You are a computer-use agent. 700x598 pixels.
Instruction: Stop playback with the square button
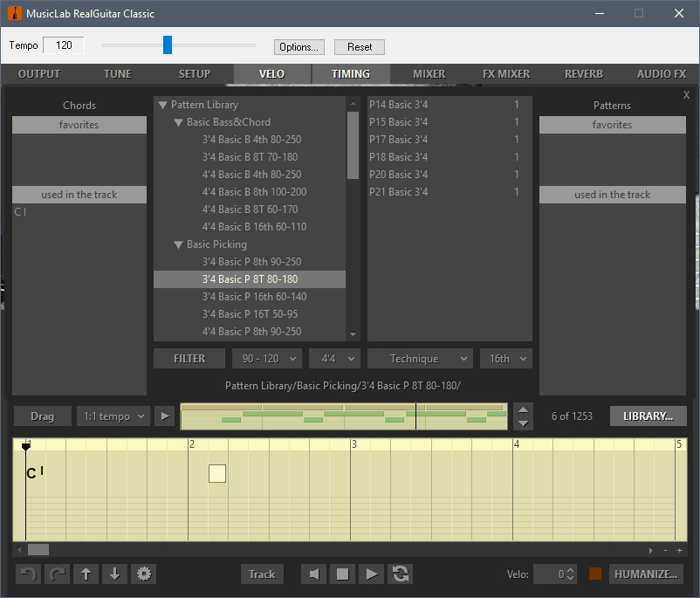click(342, 574)
